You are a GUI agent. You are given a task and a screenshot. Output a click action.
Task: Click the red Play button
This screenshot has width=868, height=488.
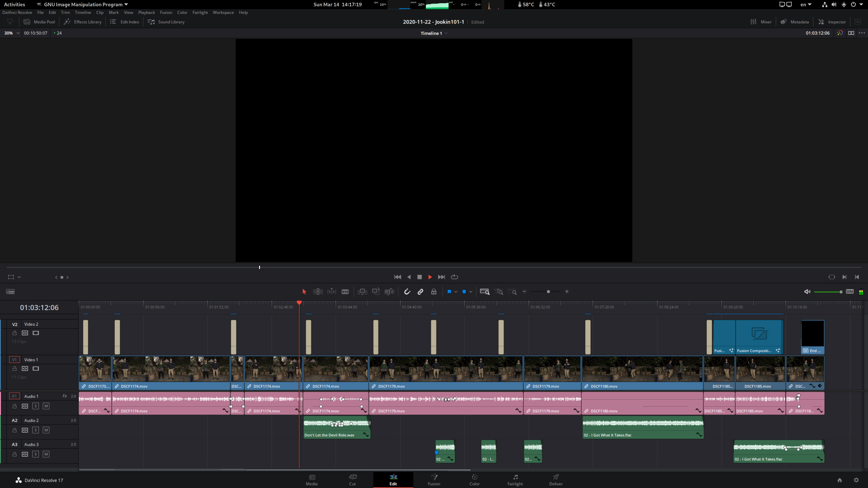[x=430, y=277]
